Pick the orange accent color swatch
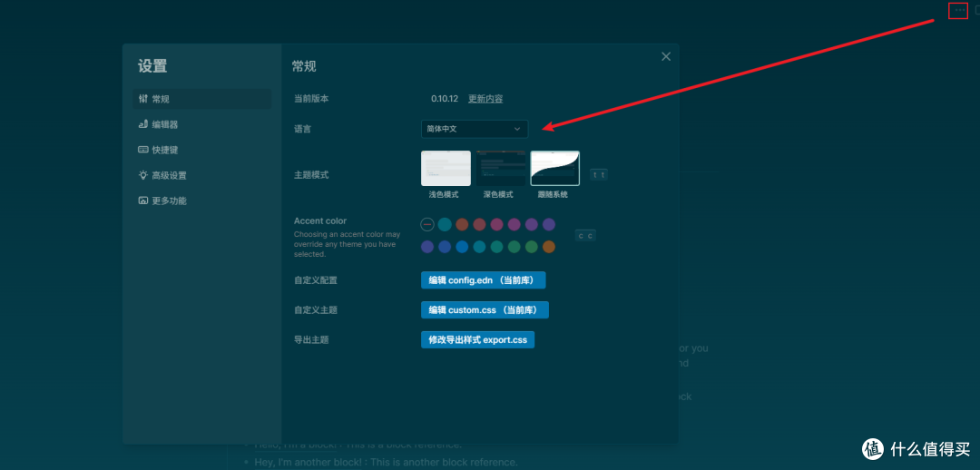Image resolution: width=980 pixels, height=470 pixels. coord(549,247)
